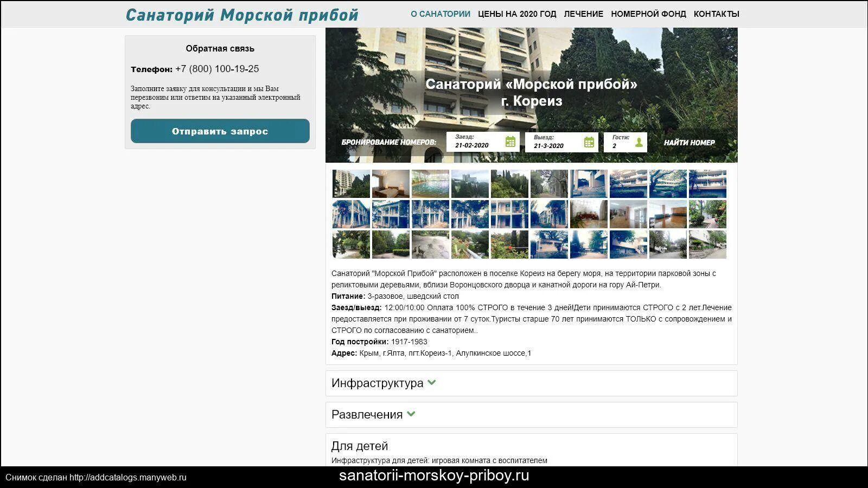Open the trimmed hedge garden thumbnail
The width and height of the screenshot is (868, 488).
point(391,245)
